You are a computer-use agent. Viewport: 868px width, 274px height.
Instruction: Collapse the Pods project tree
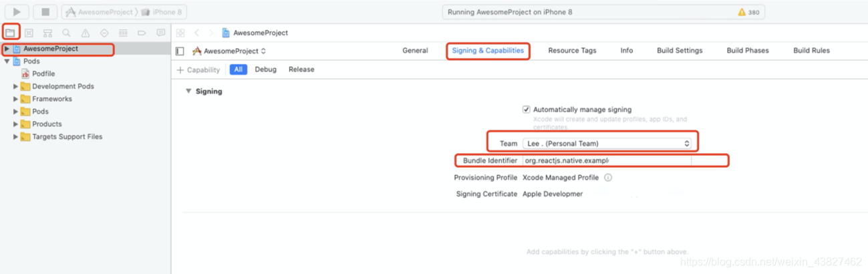click(x=7, y=61)
